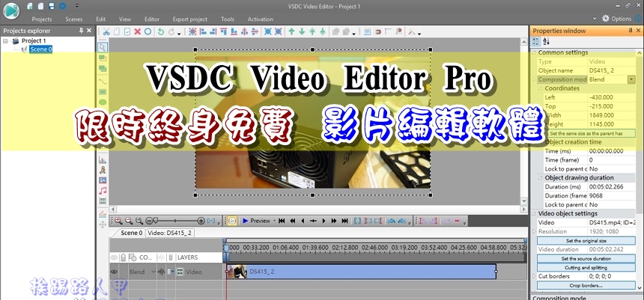Click the Crop borders... button
644x300 pixels.
586,285
